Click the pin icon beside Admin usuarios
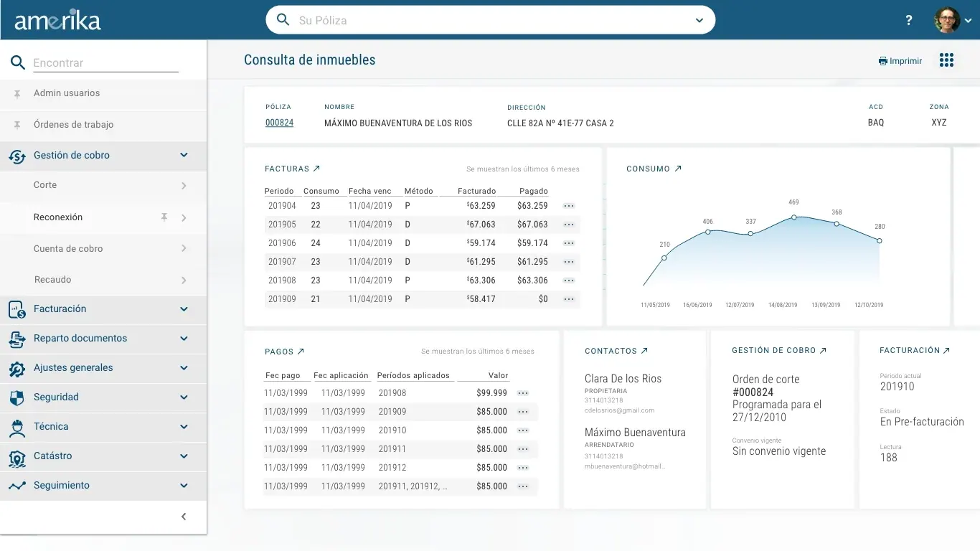Image resolution: width=980 pixels, height=551 pixels. pyautogui.click(x=17, y=93)
